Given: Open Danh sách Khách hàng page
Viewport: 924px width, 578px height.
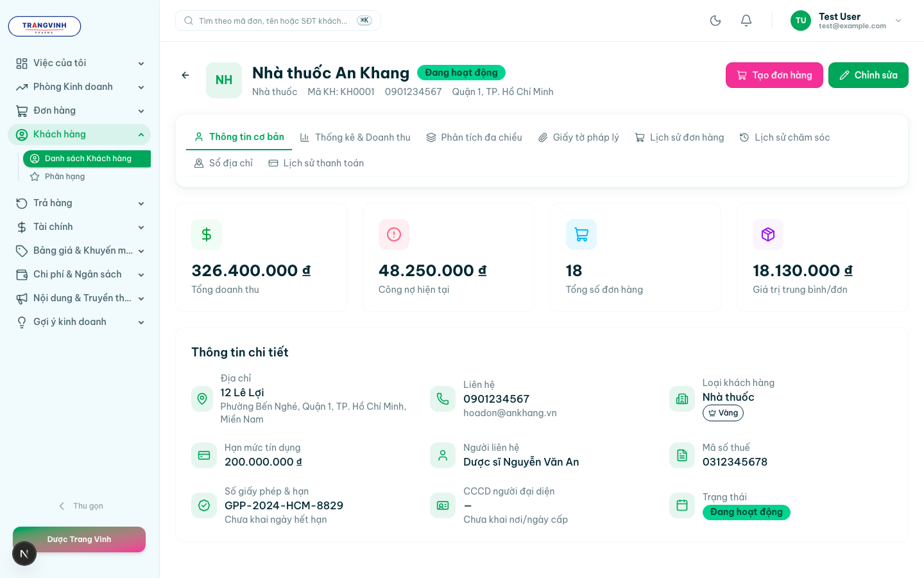Looking at the screenshot, I should [87, 159].
